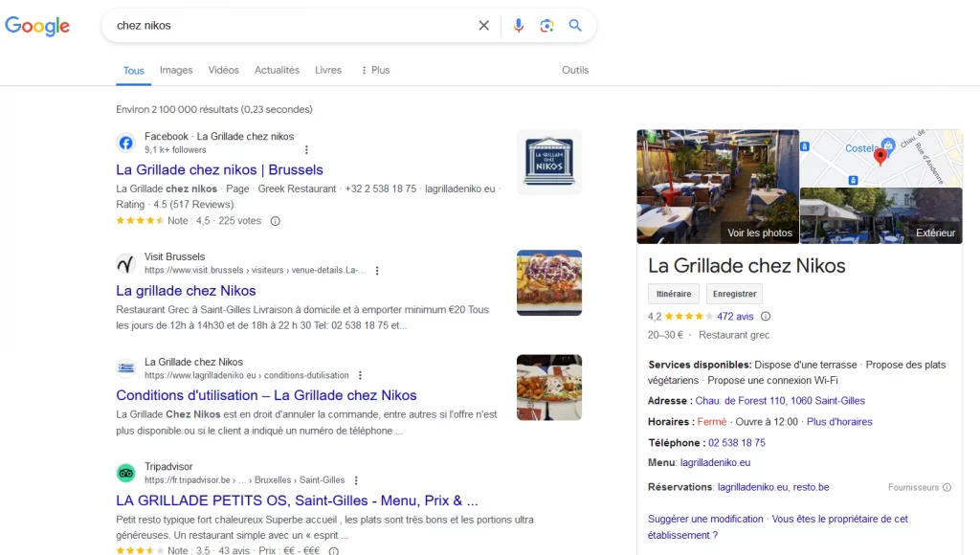Open the Outils search tools

575,70
